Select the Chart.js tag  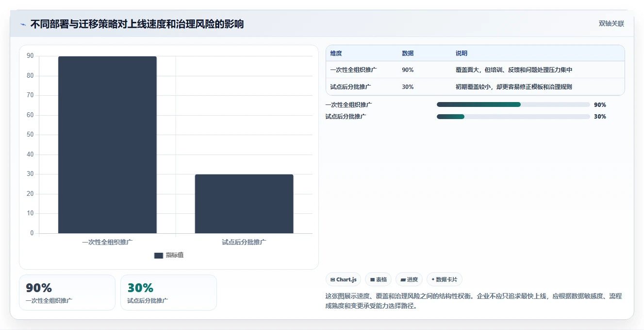coord(343,279)
